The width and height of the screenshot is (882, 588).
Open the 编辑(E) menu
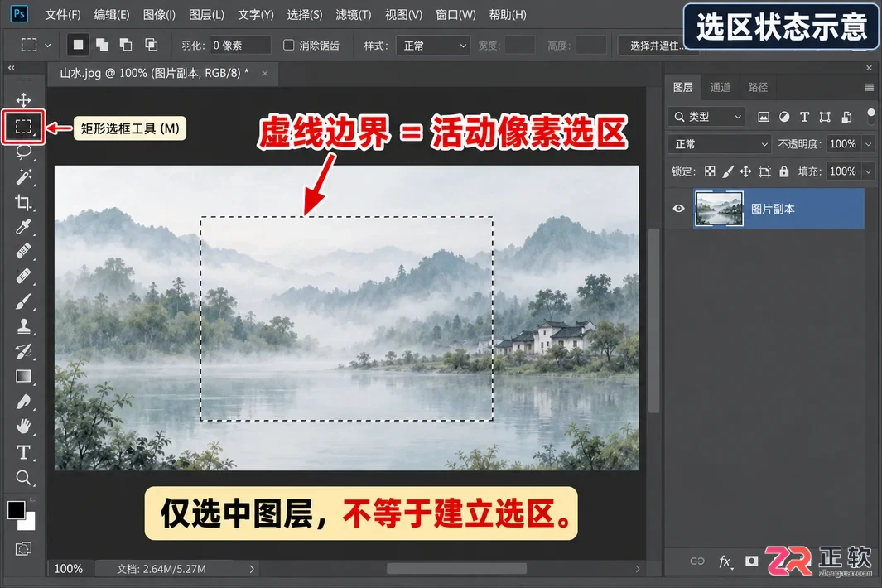coord(111,15)
